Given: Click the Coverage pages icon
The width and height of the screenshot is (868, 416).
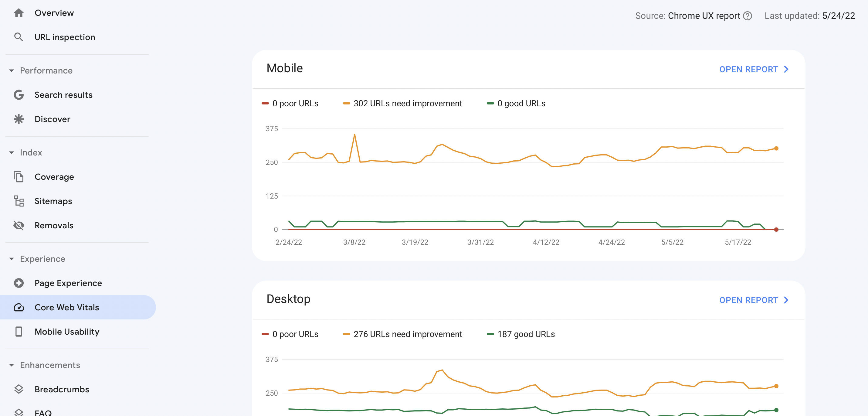Looking at the screenshot, I should point(19,177).
